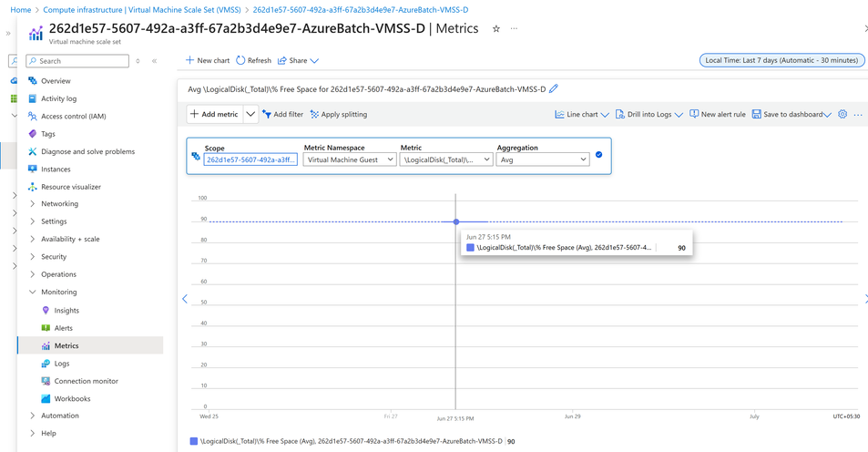
Task: Click Apply splitting
Action: tap(338, 115)
